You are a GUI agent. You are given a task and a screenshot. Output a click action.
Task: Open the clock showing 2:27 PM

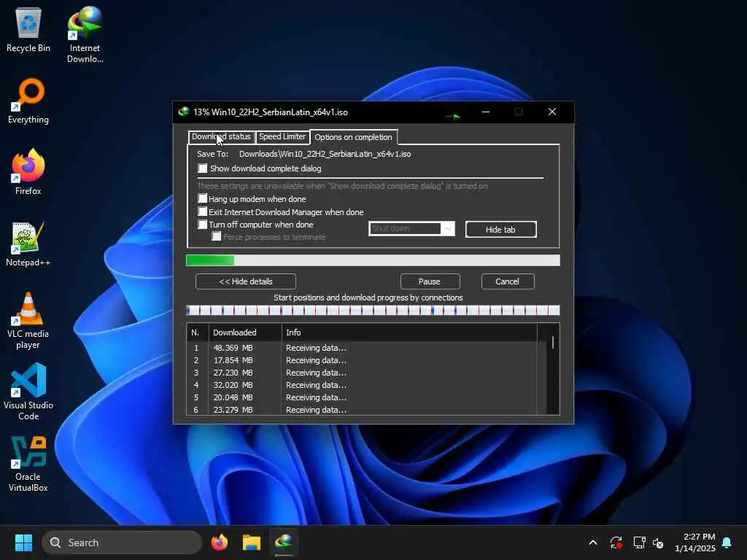tap(694, 542)
